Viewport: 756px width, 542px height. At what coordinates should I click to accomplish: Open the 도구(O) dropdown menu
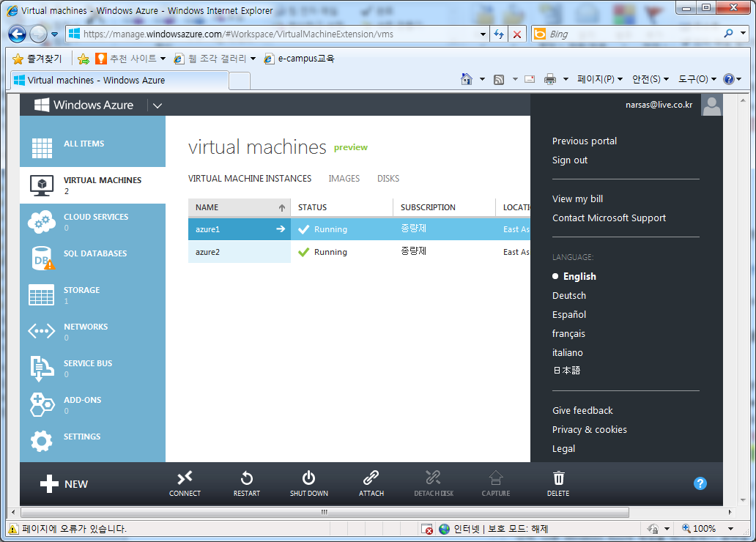coord(697,79)
